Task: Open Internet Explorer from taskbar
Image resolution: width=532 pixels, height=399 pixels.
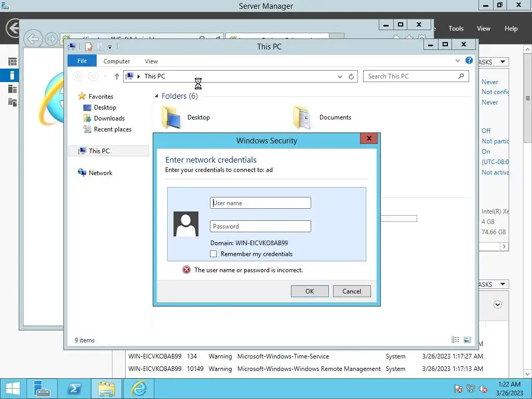Action: point(139,389)
